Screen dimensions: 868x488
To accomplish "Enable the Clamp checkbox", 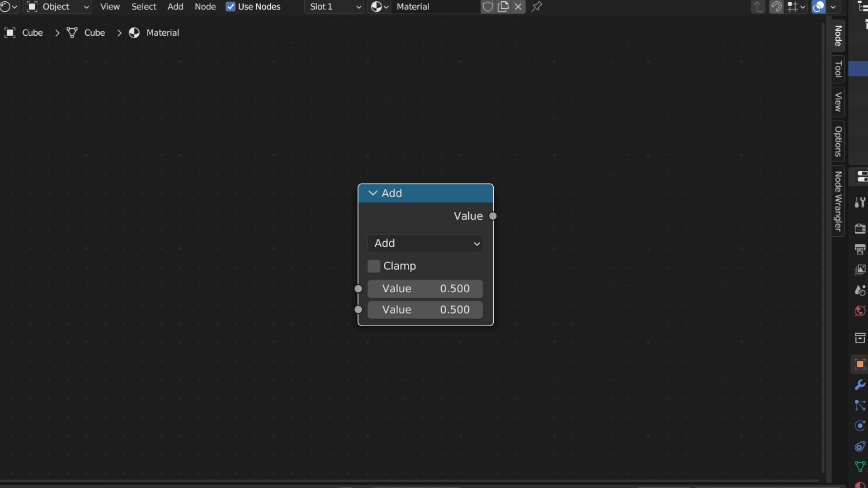I will pyautogui.click(x=374, y=266).
